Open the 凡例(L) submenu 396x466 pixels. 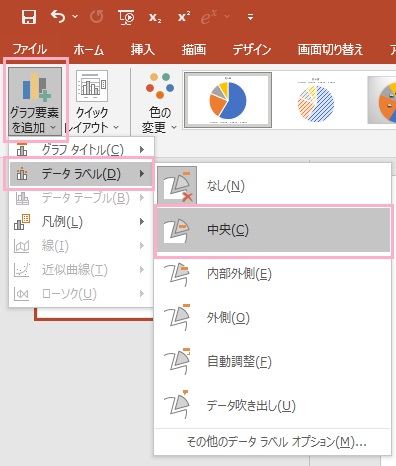click(x=81, y=222)
